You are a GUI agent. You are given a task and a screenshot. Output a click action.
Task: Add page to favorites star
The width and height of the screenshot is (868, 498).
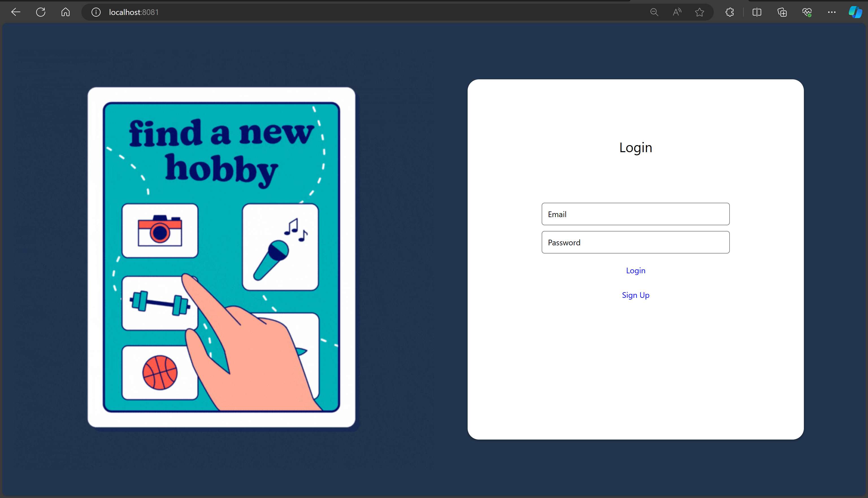[x=700, y=12]
